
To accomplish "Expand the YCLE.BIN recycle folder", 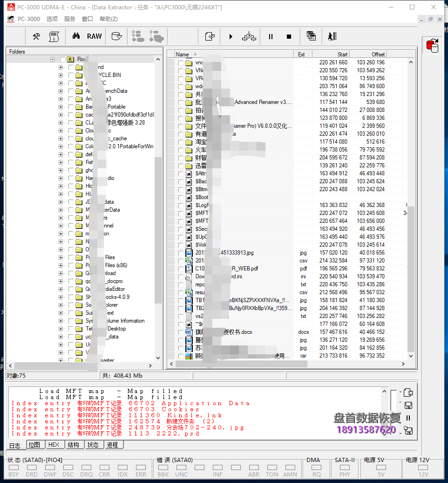I will pos(61,75).
